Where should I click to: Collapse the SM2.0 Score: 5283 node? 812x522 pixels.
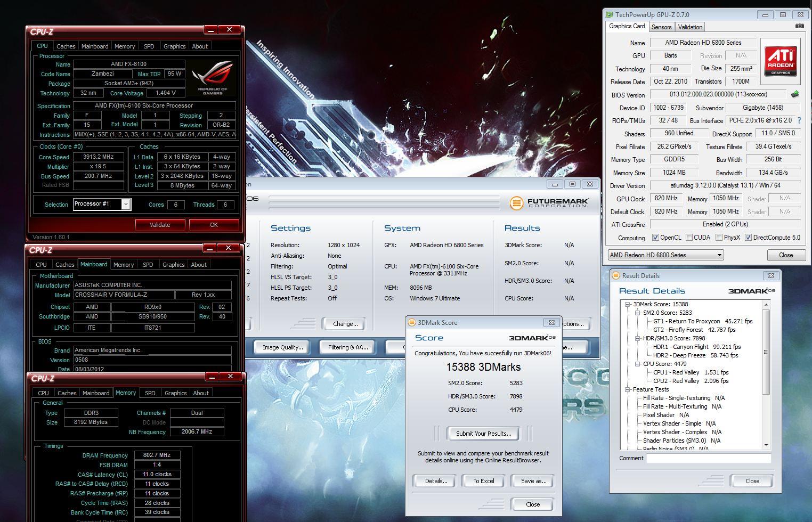point(637,313)
